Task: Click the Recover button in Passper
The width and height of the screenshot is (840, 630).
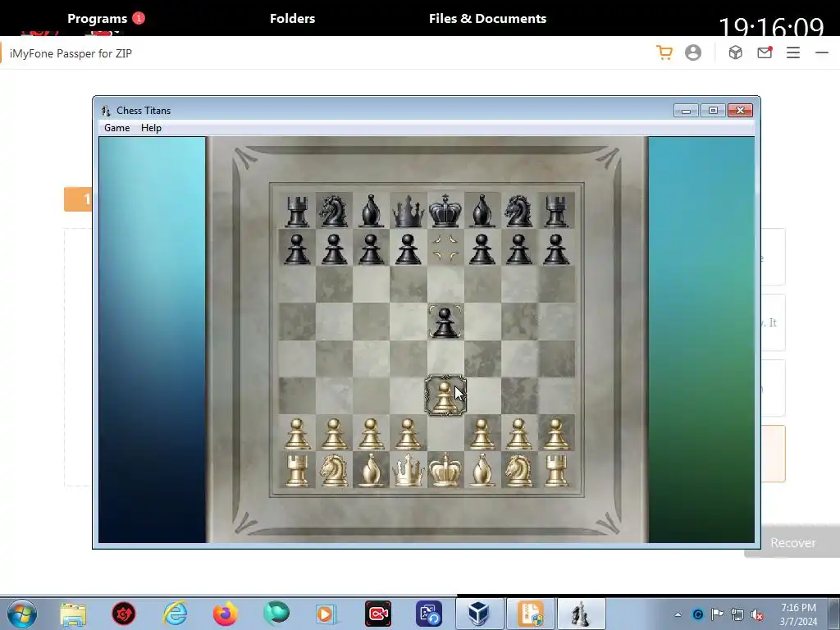Action: pyautogui.click(x=793, y=543)
